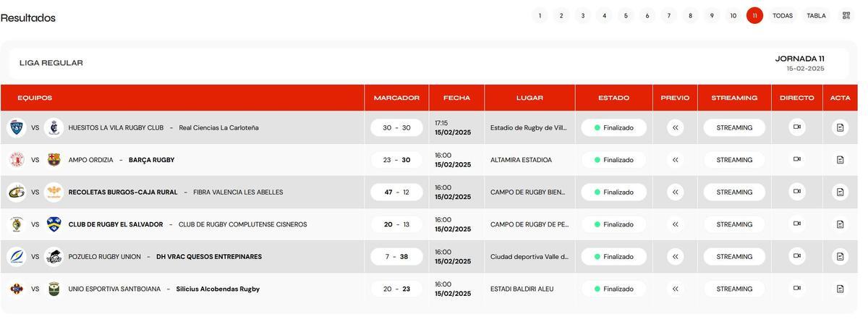868x322 pixels.
Task: Click the 20 - 13 score
Action: point(396,224)
